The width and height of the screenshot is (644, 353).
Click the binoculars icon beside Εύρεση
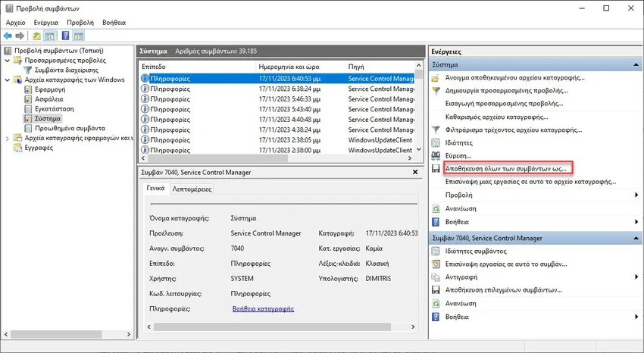tap(436, 156)
